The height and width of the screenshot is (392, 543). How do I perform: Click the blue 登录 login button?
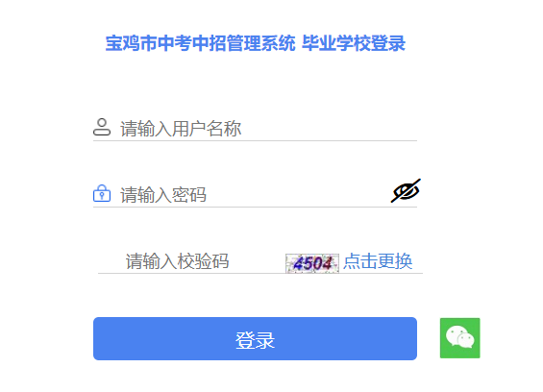click(x=255, y=338)
